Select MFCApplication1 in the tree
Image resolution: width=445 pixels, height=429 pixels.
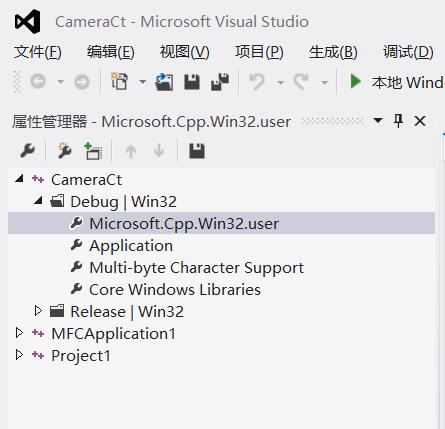[x=114, y=334]
